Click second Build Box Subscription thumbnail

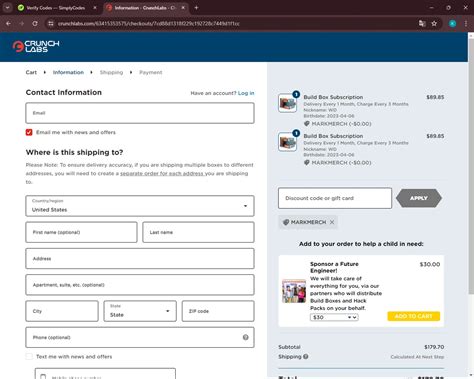click(287, 142)
